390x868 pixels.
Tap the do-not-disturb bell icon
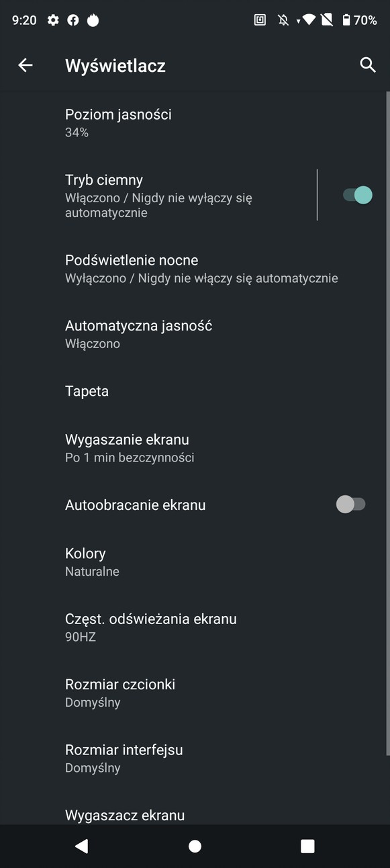[283, 19]
